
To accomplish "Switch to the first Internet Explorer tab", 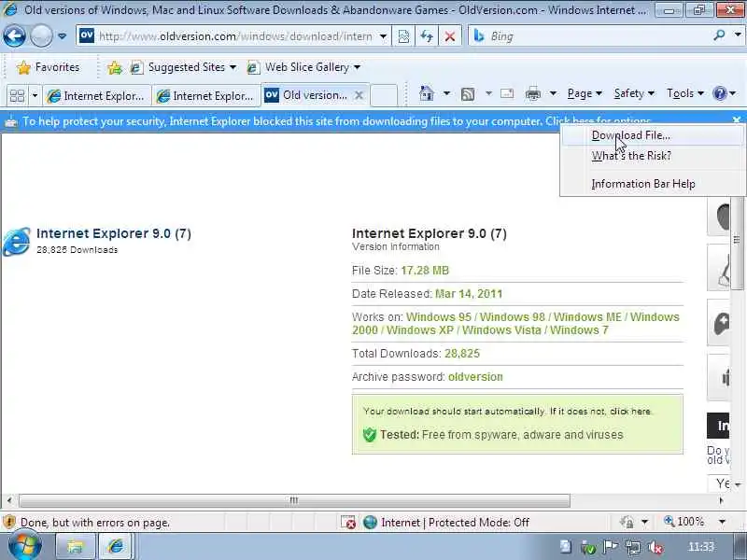I will [97, 96].
